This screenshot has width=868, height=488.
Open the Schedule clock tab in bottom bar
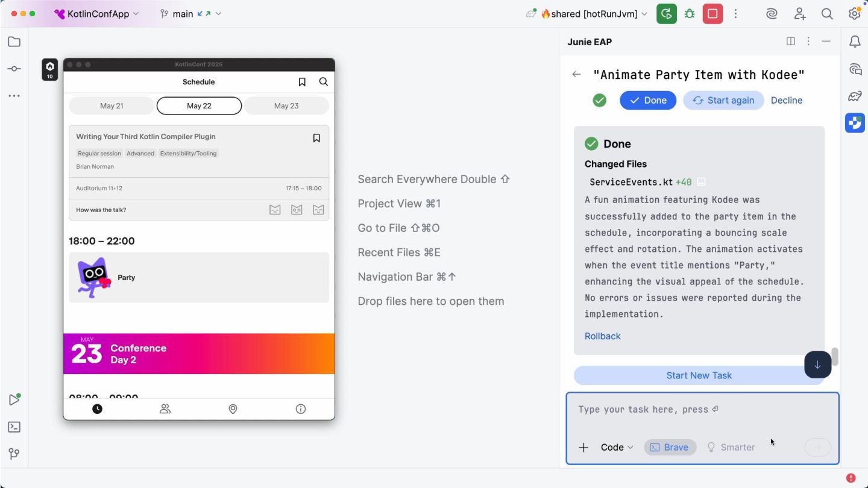click(97, 409)
